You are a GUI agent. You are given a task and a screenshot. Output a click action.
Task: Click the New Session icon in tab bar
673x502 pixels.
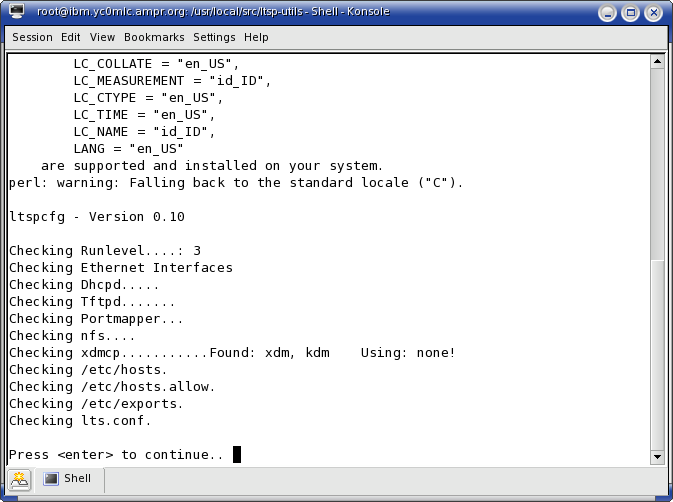pos(19,480)
